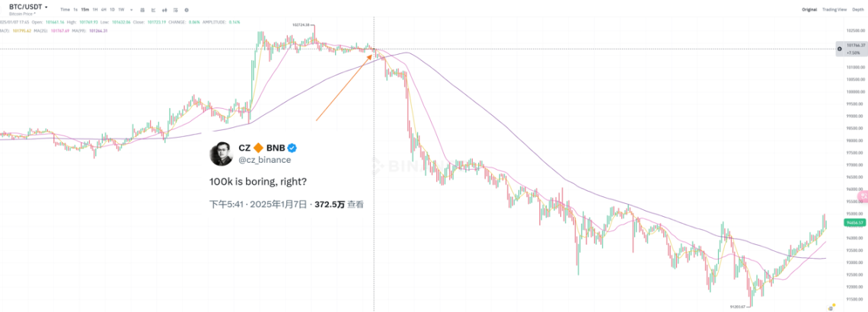The width and height of the screenshot is (868, 312).
Task: Open the BTC/USDT pair selector dropdown
Action: 46,6
